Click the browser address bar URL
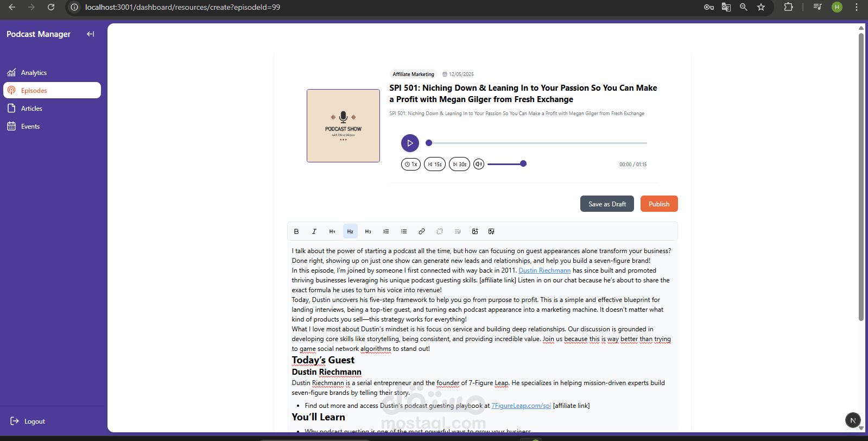This screenshot has width=868, height=441. (x=182, y=7)
